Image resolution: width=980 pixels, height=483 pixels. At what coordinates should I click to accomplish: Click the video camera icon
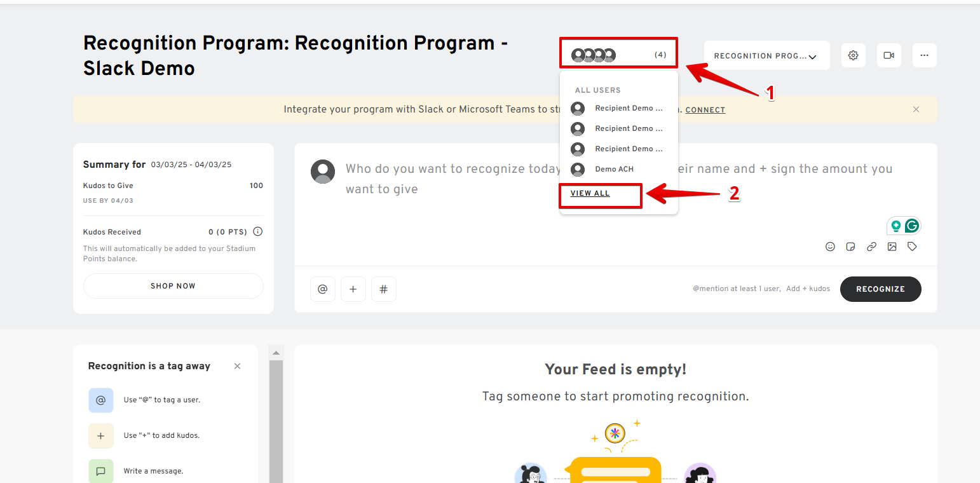[x=889, y=55]
